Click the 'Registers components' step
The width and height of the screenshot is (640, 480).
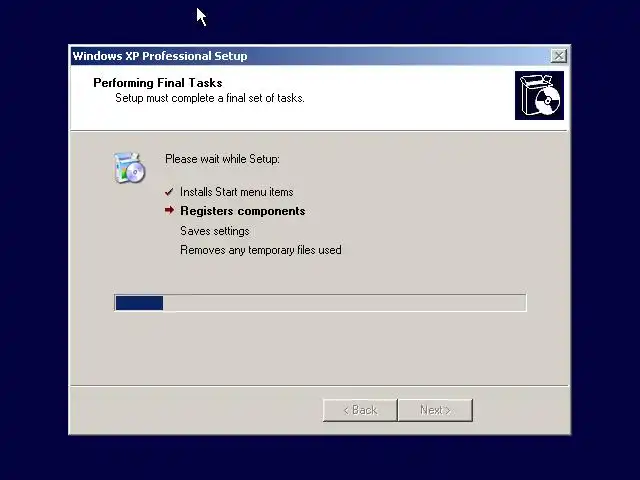pos(243,211)
